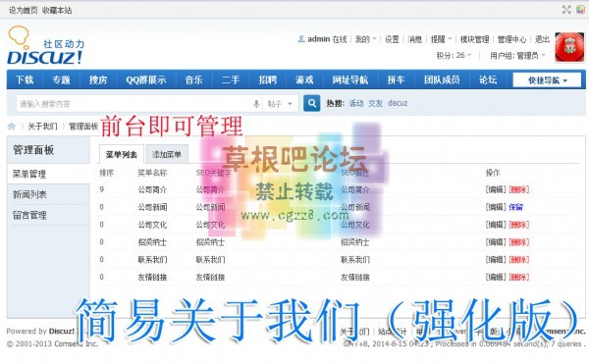Click 关于我们 in the breadcrumb
The height and width of the screenshot is (364, 589).
(43, 127)
